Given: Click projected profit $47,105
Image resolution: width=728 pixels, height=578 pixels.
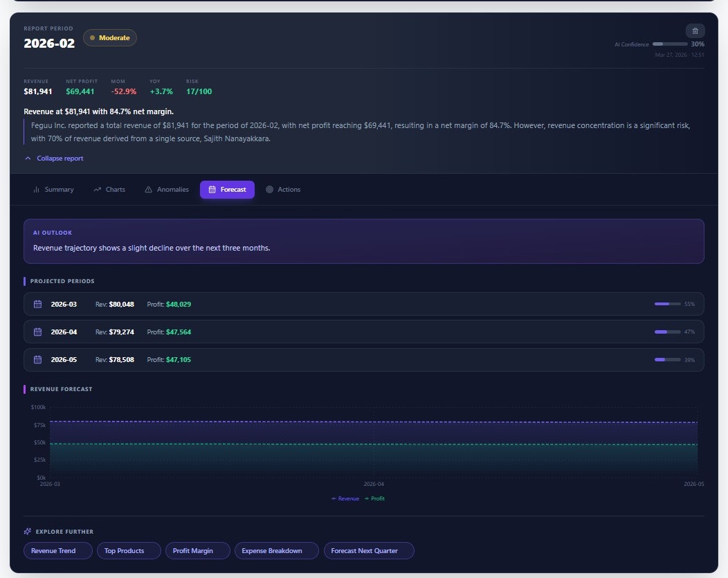Looking at the screenshot, I should [x=179, y=360].
